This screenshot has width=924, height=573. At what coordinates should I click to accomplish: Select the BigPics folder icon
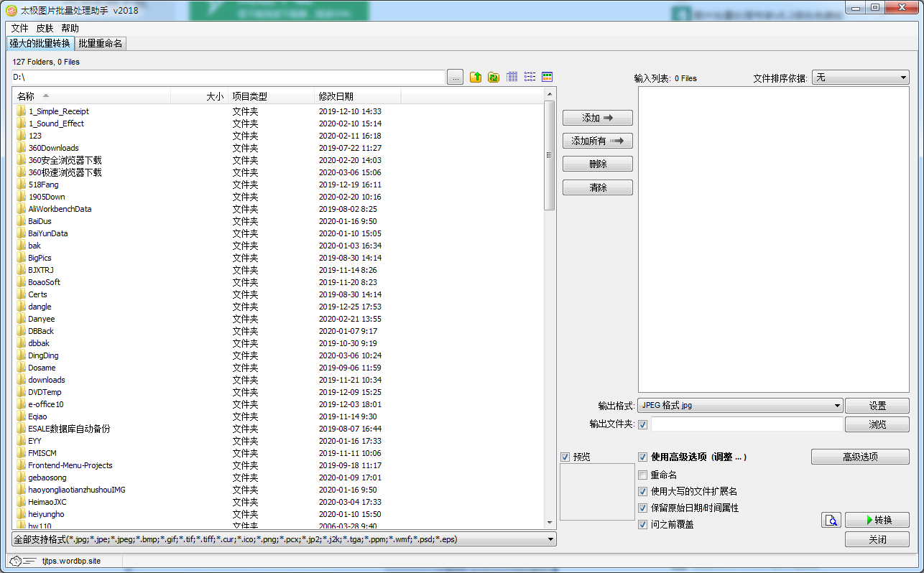(22, 258)
